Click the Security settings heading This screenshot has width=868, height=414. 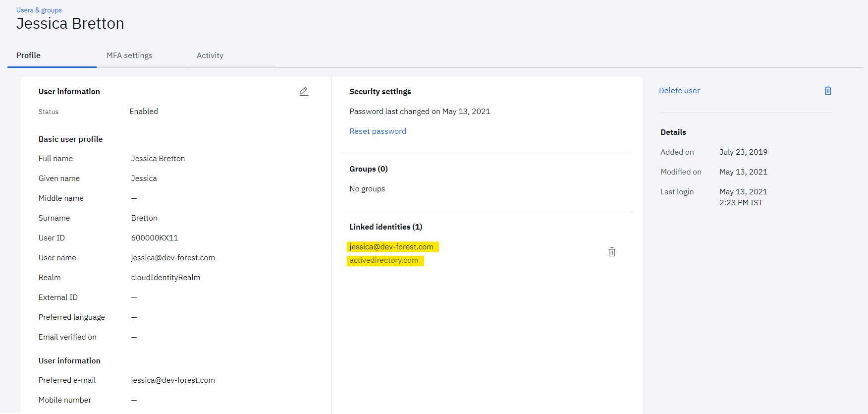click(x=380, y=92)
